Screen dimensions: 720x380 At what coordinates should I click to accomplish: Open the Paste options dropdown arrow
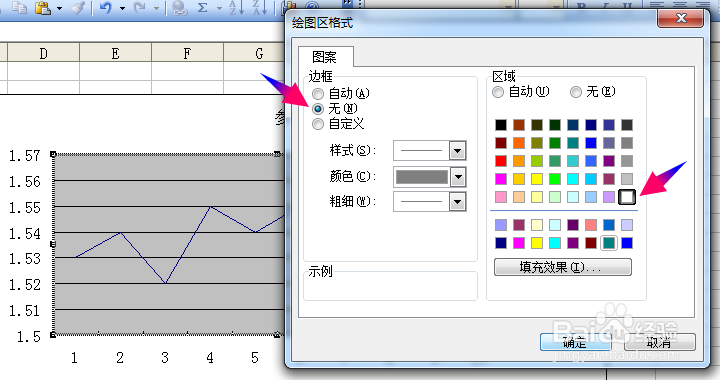tap(59, 8)
